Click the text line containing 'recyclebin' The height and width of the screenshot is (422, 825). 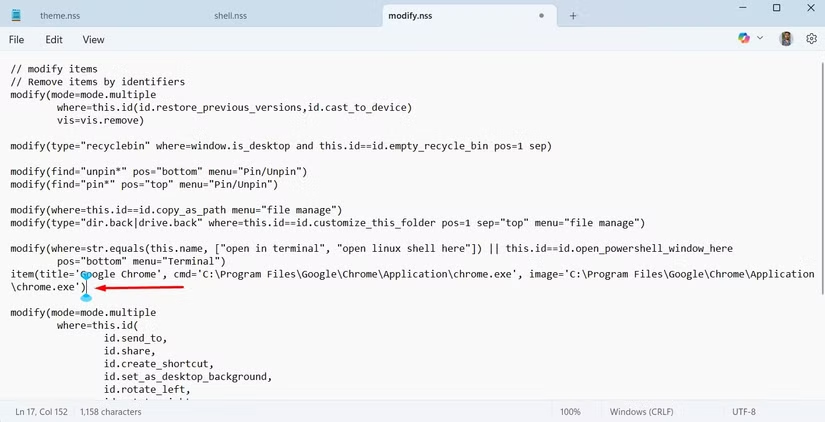(280, 146)
